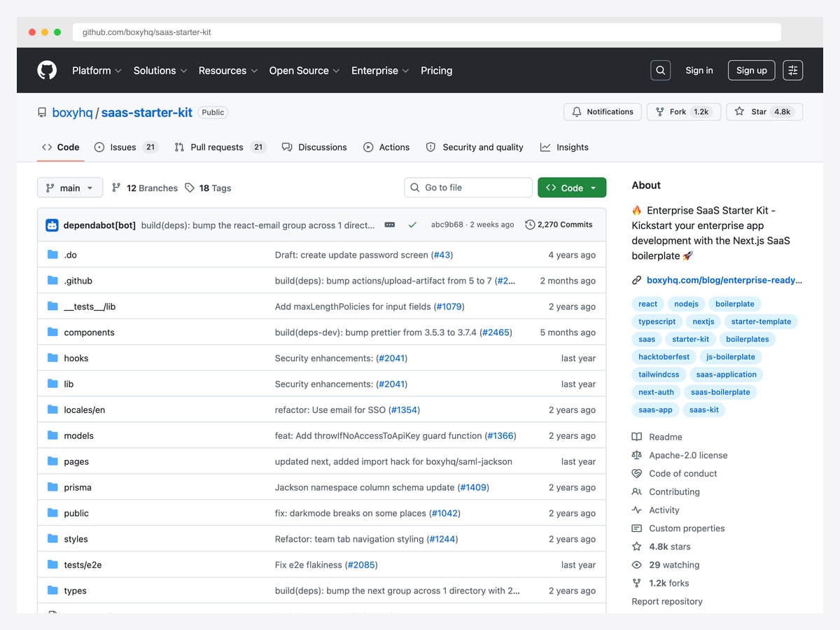Click the Notifications button

(603, 112)
